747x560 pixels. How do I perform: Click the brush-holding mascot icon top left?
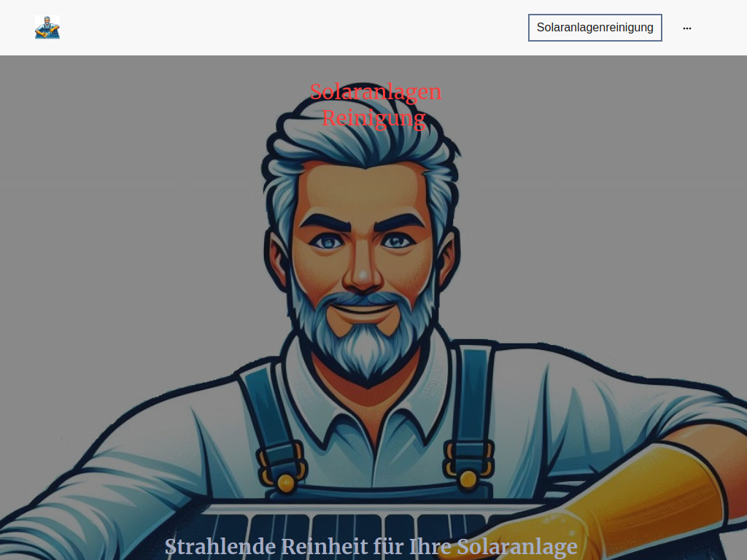click(48, 28)
